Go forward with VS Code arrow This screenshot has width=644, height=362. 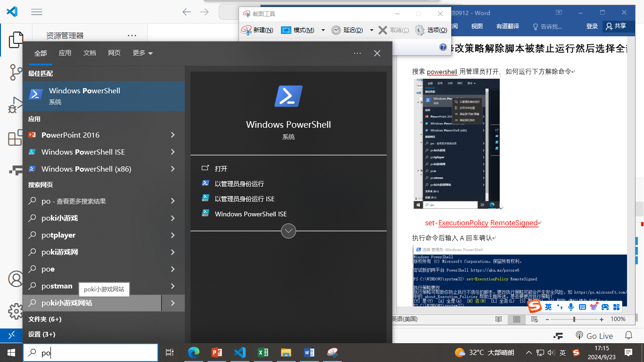[204, 12]
